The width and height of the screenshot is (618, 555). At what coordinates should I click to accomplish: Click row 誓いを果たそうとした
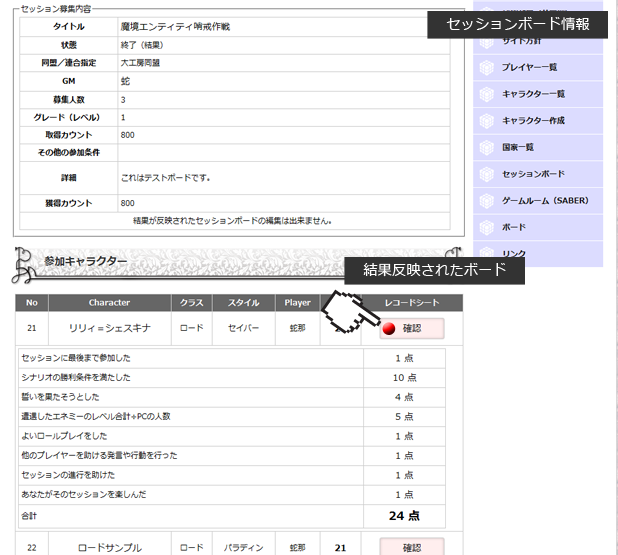click(x=232, y=397)
